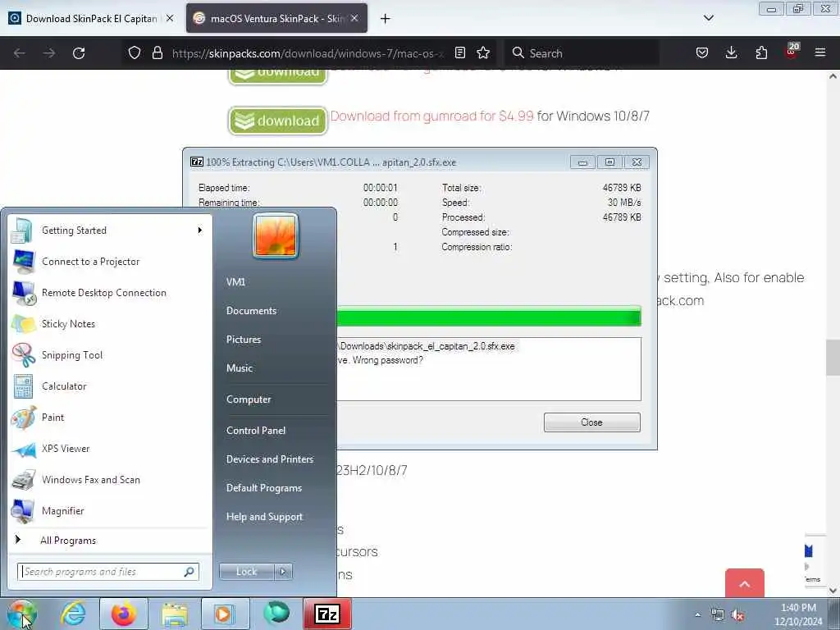The height and width of the screenshot is (630, 840).
Task: Open Windows Explorer folder taskbar icon
Action: pos(175,614)
